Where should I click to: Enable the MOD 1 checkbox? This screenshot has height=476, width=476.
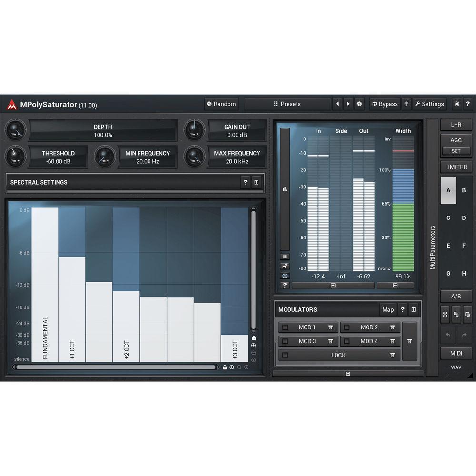coord(286,327)
